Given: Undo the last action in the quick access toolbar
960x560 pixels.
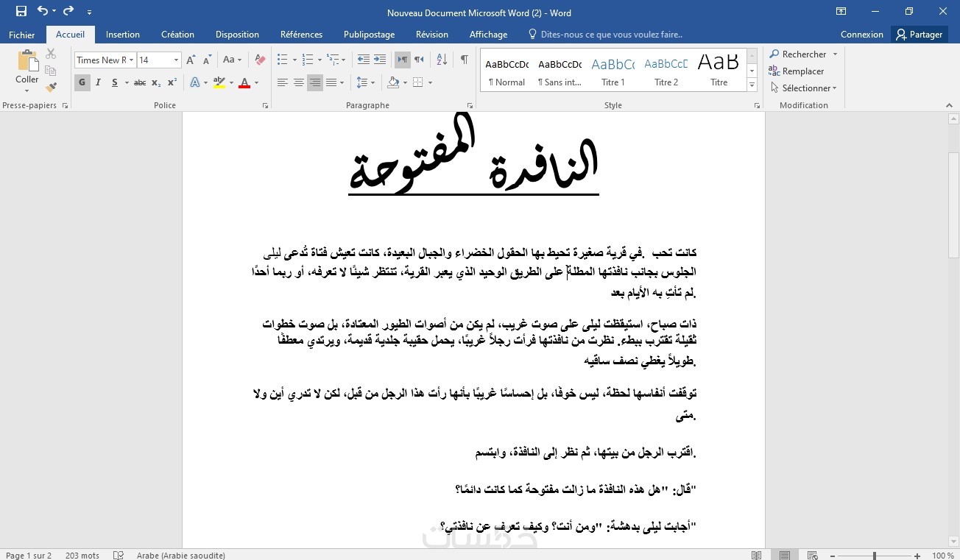Looking at the screenshot, I should [x=42, y=11].
